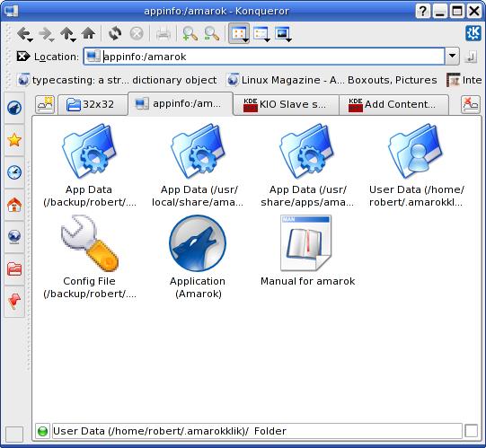
Task: Open a new tab using tab bar icon
Action: (45, 104)
